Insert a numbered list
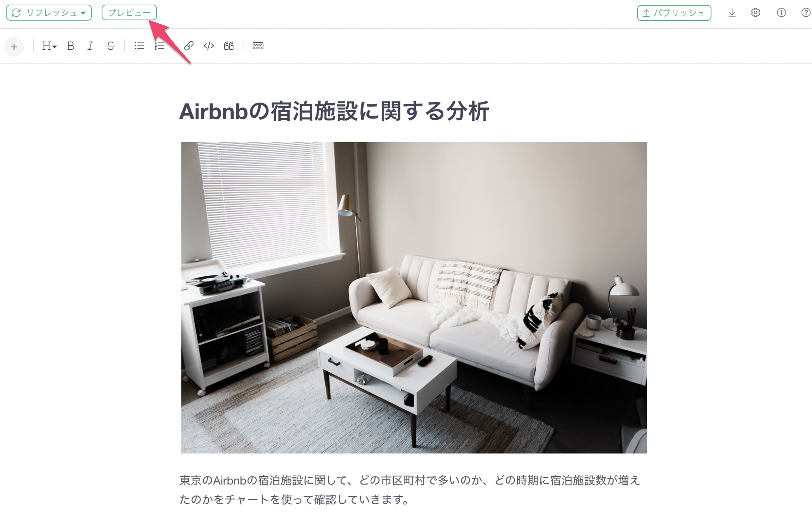Screen dimensions: 812x521 pos(159,46)
